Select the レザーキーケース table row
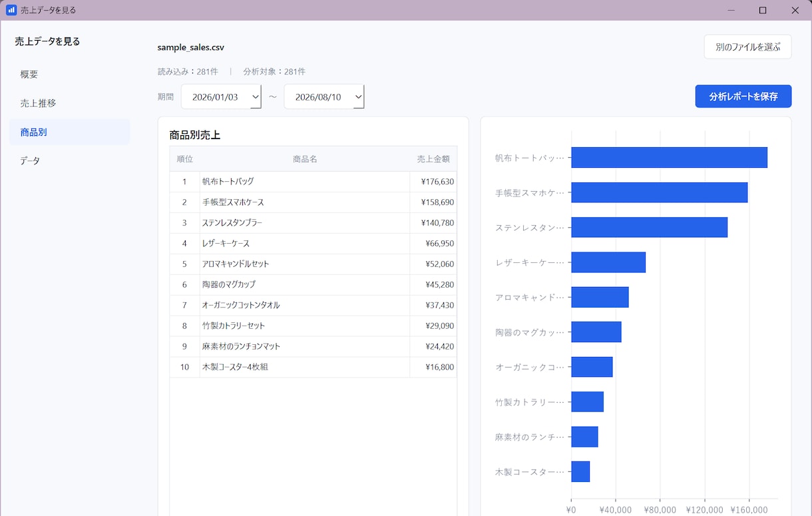 pyautogui.click(x=313, y=244)
